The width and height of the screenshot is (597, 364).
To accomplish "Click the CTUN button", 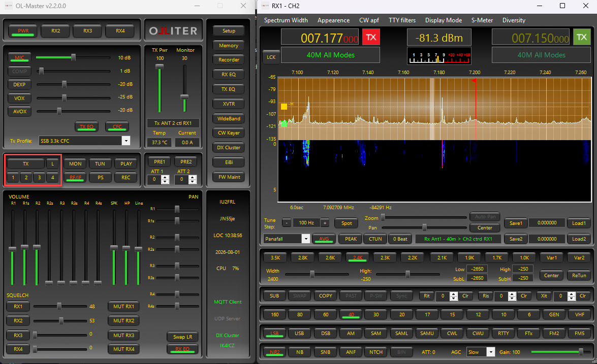I will pyautogui.click(x=375, y=239).
